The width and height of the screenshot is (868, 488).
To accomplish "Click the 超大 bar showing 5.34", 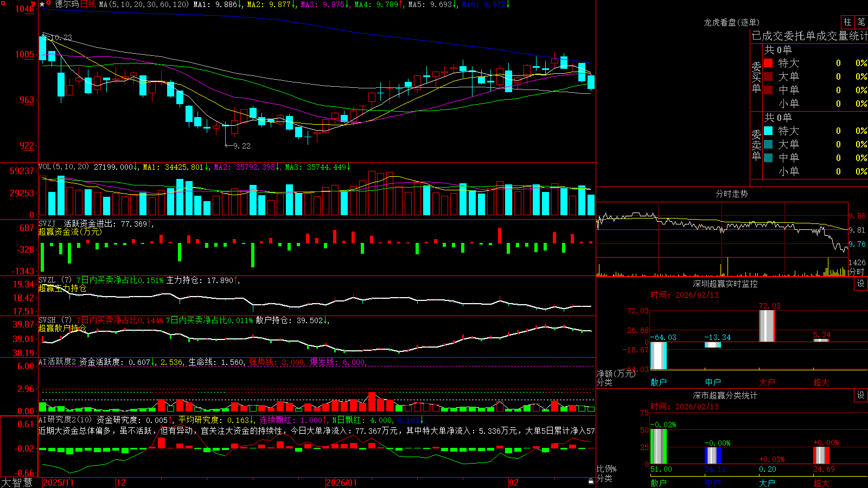I will click(x=821, y=340).
